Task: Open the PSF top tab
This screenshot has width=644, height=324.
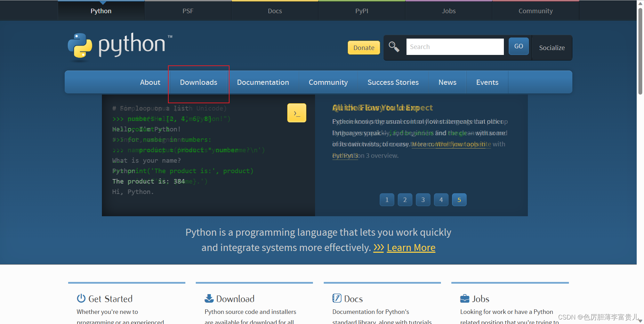Action: pos(188,11)
